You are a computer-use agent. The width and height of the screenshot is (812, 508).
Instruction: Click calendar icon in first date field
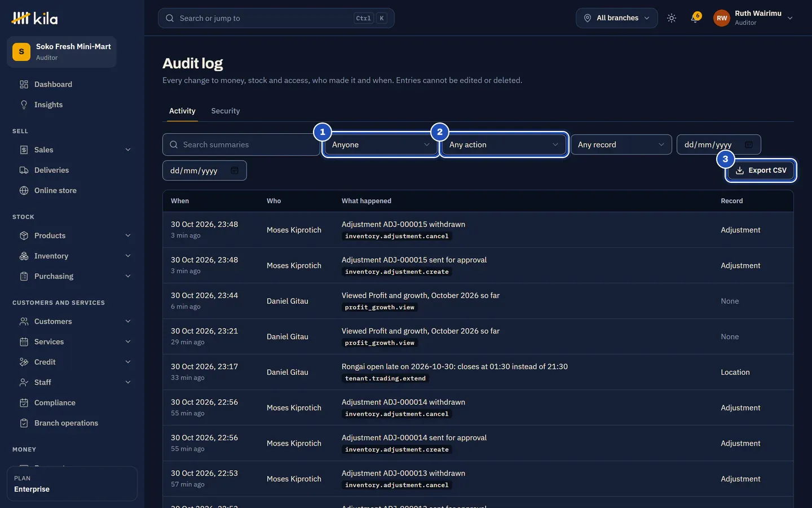[x=749, y=144]
